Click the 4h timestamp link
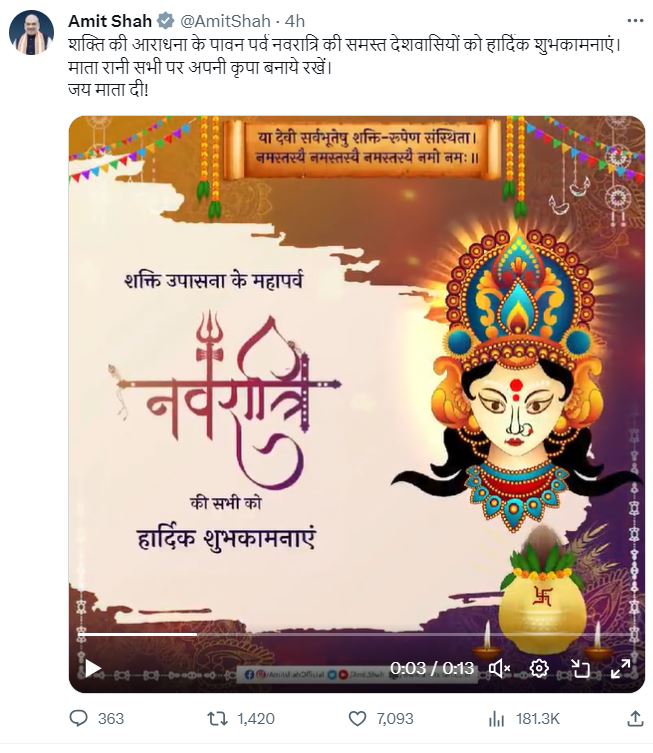Viewport: 653px width, 753px height. (x=295, y=21)
